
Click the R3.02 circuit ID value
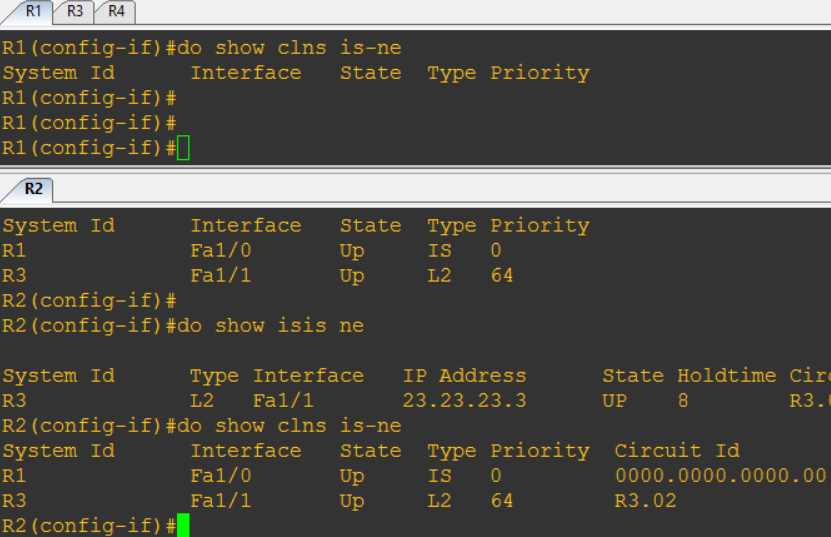coord(645,501)
